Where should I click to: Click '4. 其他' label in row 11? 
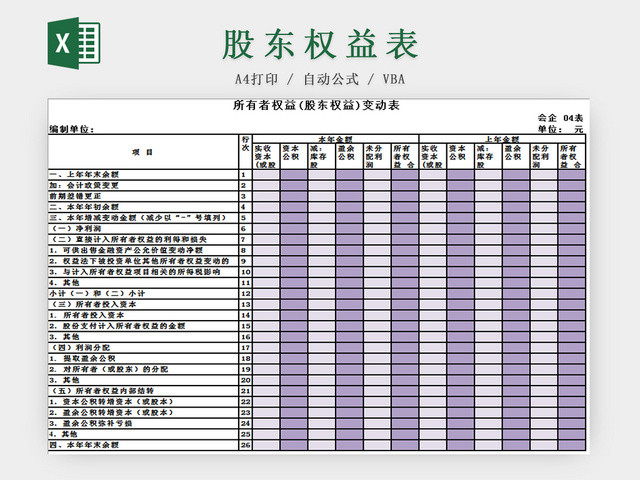[x=64, y=283]
